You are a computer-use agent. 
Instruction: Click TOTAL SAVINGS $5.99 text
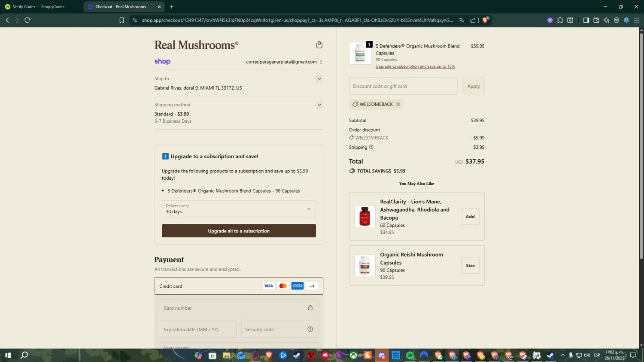381,171
